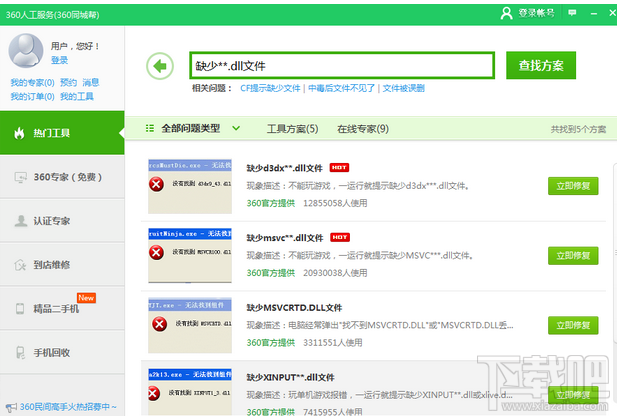
Task: Click the flame icon beside 热门工具
Action: click(x=19, y=133)
